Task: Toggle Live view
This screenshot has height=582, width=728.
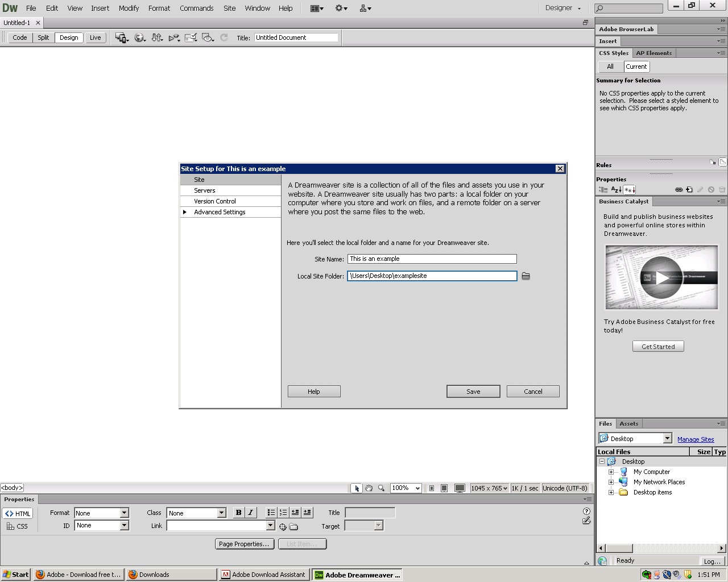Action: coord(96,38)
